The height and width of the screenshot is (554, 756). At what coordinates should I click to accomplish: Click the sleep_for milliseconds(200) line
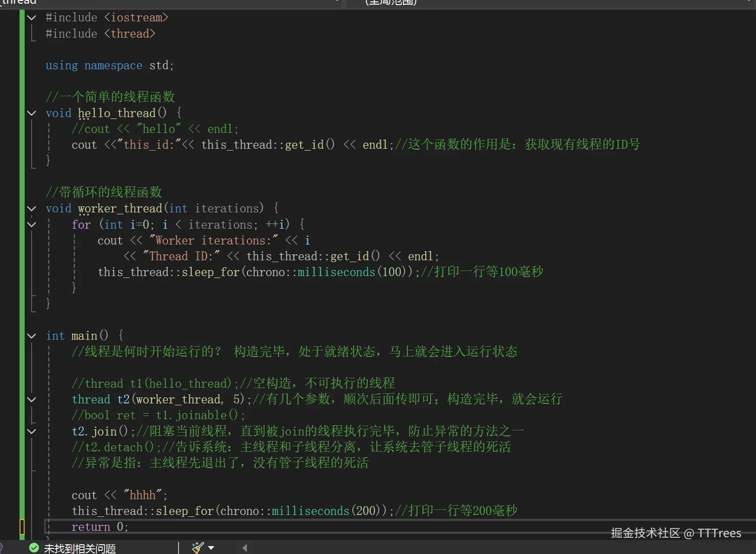(x=294, y=511)
